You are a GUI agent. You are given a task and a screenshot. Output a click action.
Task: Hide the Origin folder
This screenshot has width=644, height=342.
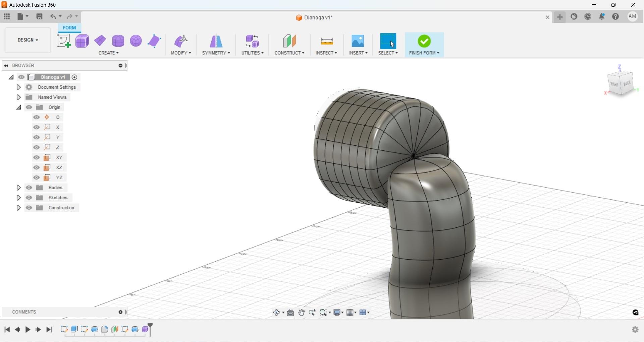point(29,107)
